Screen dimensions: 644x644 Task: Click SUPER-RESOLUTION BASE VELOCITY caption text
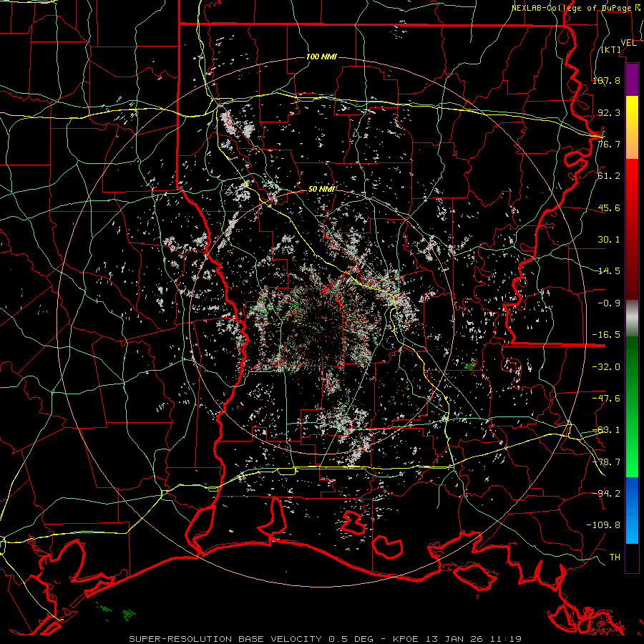225,639
